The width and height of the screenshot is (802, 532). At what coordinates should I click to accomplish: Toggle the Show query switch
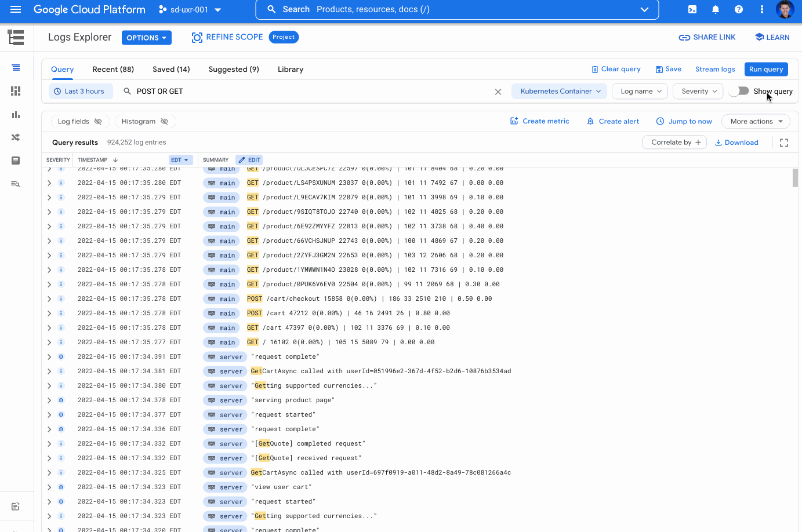(x=739, y=91)
